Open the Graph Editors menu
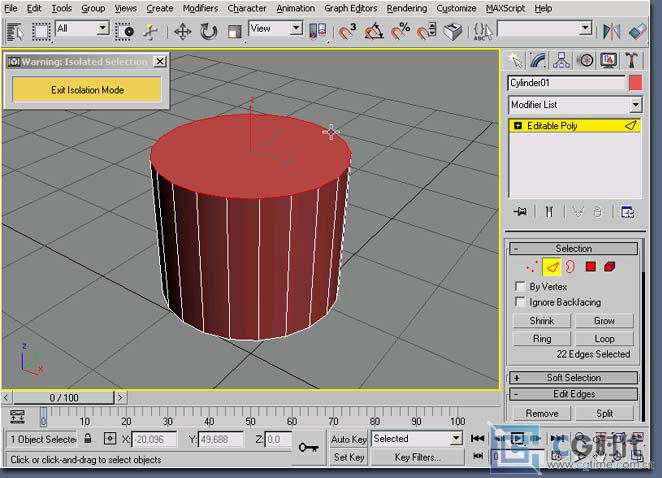 pos(350,8)
